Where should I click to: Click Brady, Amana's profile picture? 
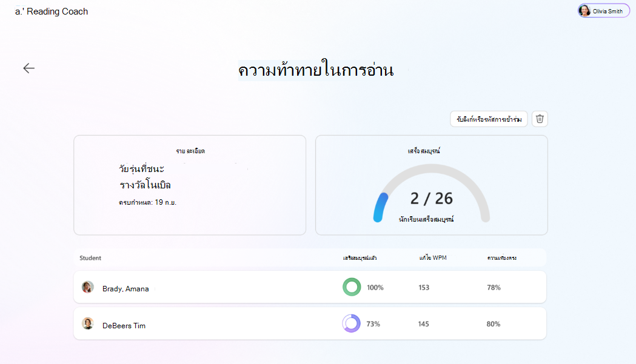(88, 287)
